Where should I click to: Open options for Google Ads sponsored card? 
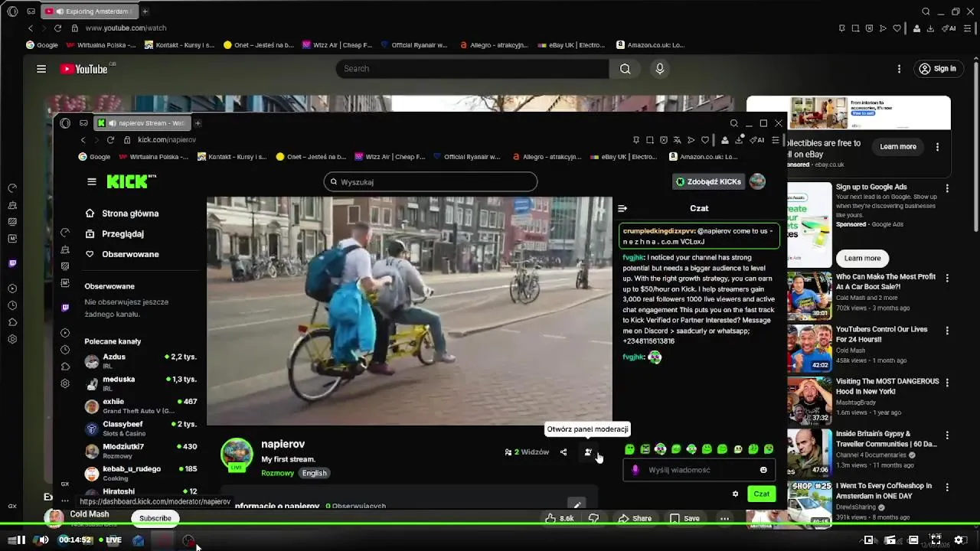(947, 188)
